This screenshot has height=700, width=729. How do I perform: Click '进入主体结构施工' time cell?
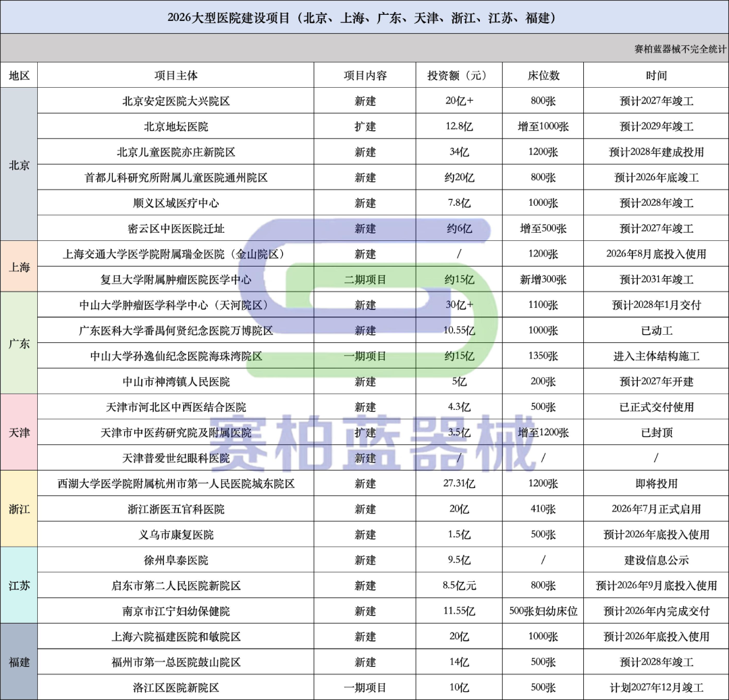pyautogui.click(x=656, y=356)
